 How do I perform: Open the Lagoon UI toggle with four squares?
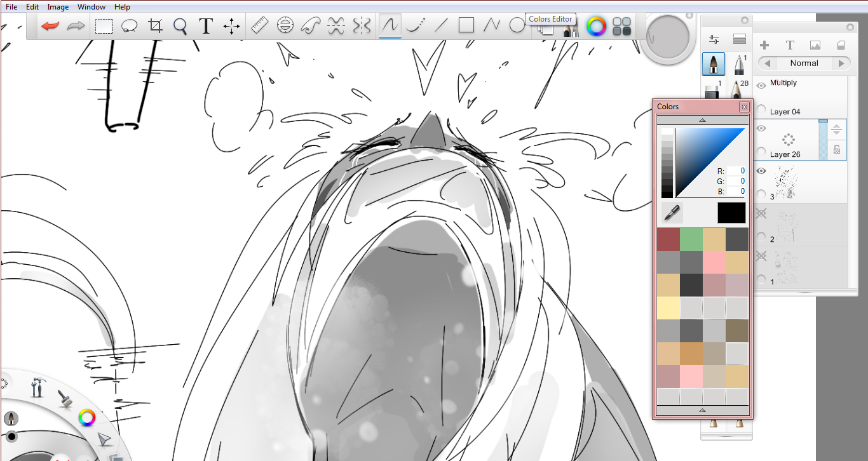621,27
